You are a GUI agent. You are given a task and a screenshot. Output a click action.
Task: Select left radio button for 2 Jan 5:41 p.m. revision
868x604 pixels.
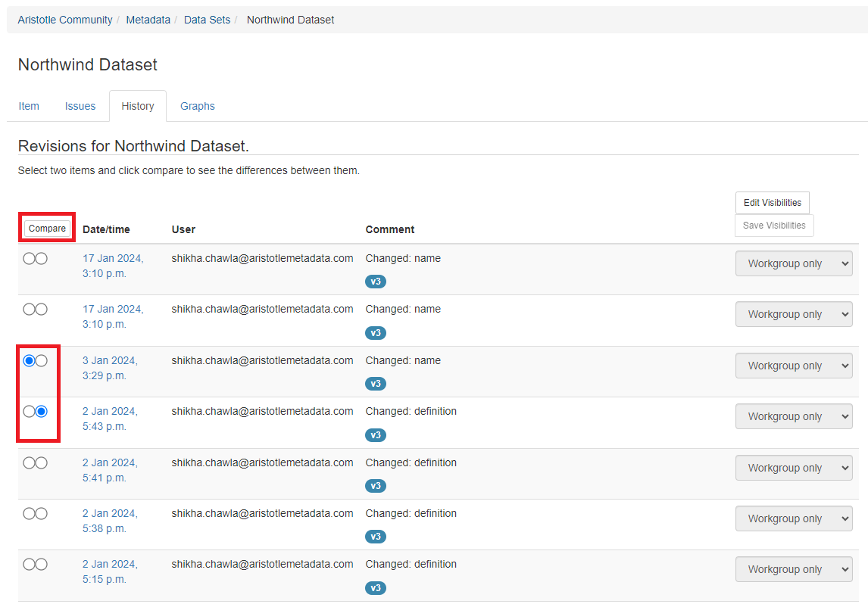click(x=29, y=462)
